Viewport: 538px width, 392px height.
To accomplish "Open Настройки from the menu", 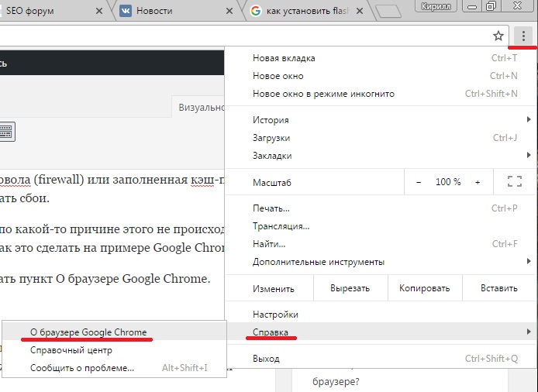I will (x=381, y=315).
